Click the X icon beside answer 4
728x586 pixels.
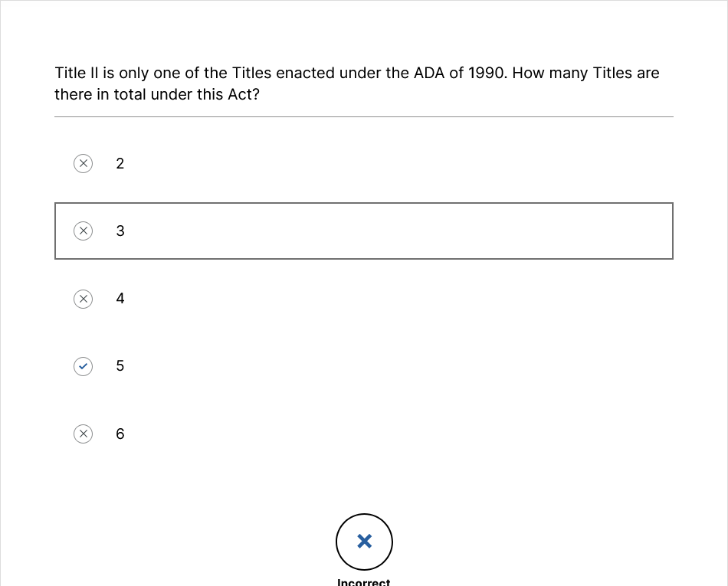point(83,299)
